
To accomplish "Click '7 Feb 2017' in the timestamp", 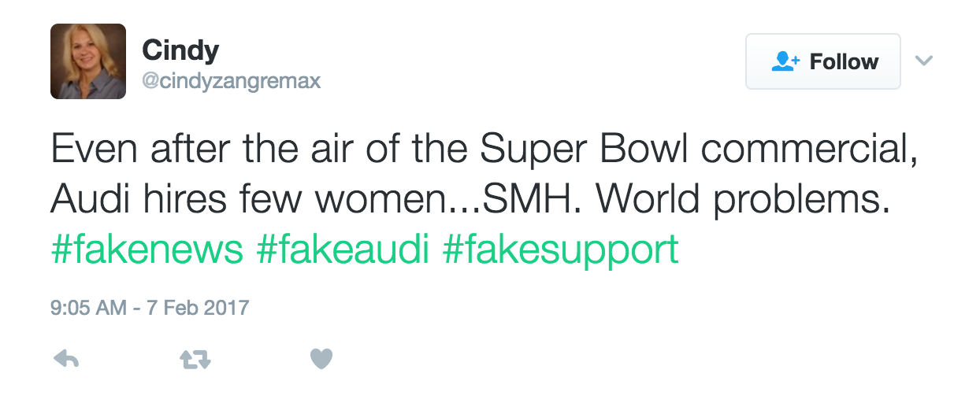I will [x=203, y=307].
